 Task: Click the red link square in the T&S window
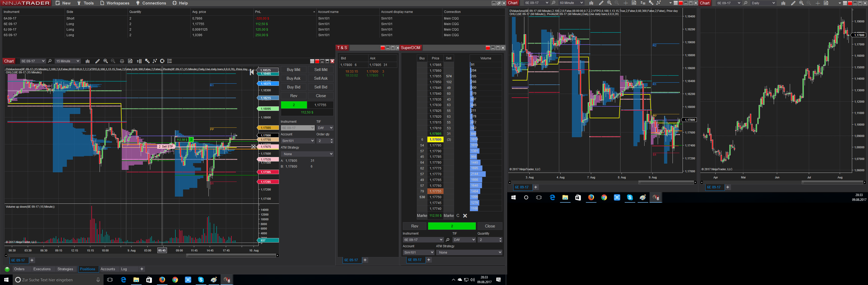[382, 48]
